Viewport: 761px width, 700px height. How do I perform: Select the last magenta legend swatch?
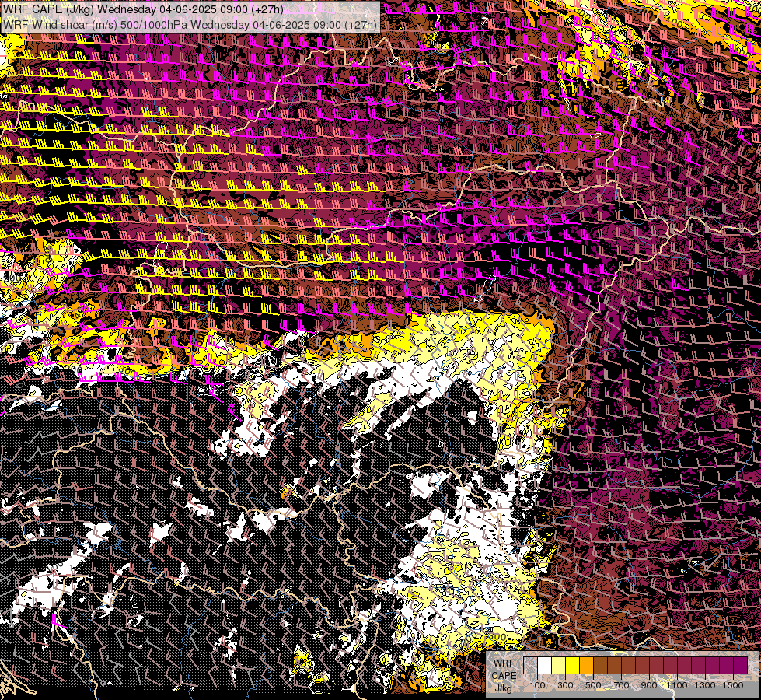coord(741,665)
